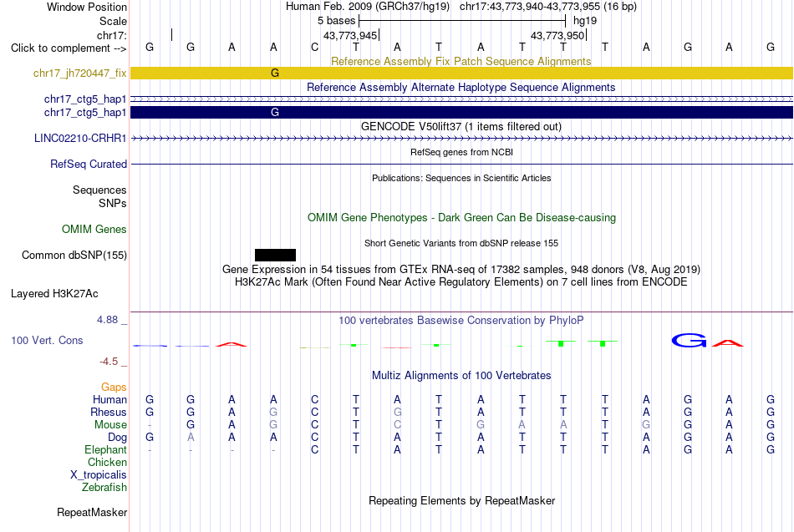Click the Mouse species label
Screen dimensions: 794x532
110,425
